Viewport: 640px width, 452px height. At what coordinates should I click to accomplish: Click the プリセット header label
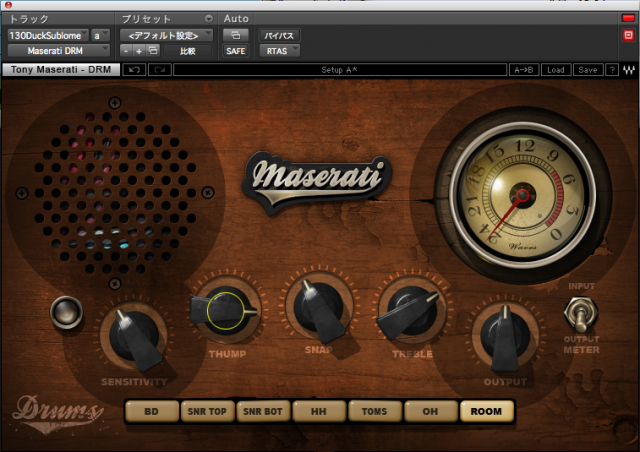coord(146,19)
